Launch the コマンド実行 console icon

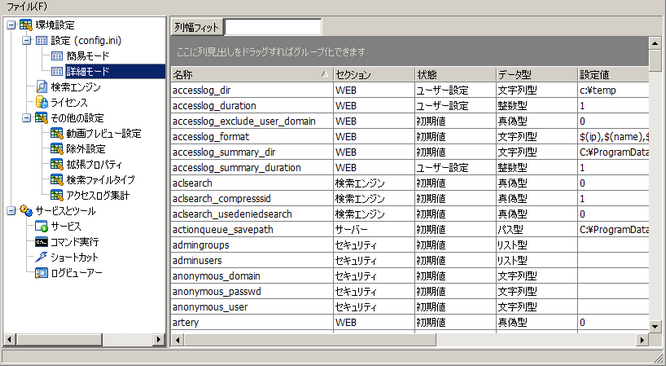point(42,242)
